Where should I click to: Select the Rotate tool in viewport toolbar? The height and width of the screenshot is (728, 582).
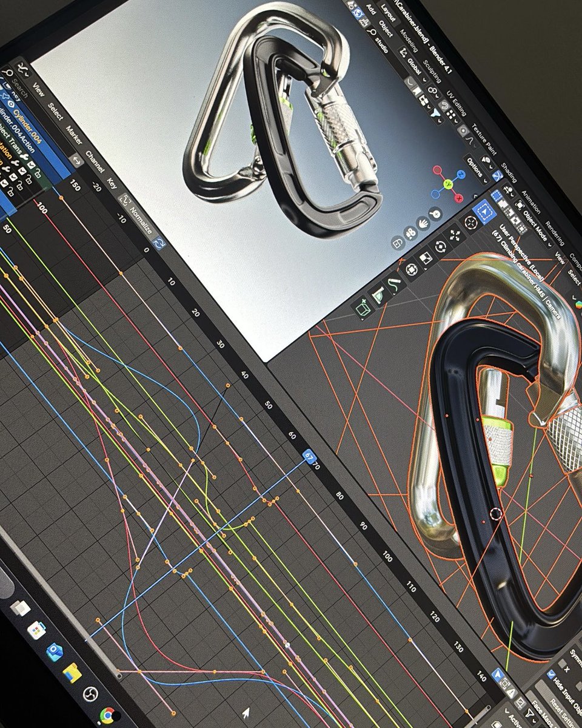tap(440, 246)
